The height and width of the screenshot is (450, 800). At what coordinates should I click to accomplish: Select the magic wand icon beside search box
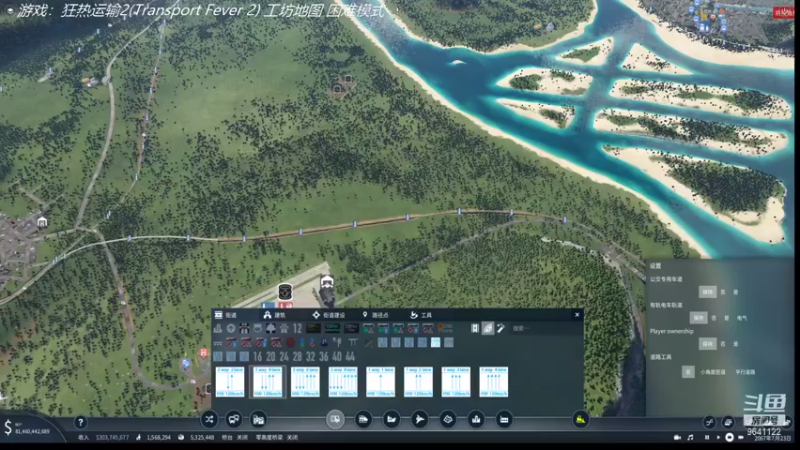tap(501, 328)
